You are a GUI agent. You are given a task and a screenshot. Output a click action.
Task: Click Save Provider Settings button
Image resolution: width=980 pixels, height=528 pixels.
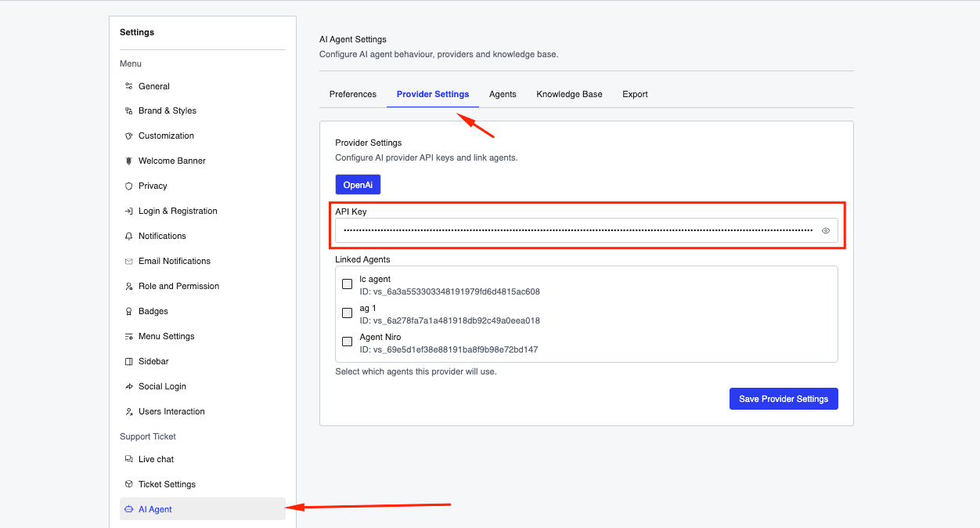(784, 399)
